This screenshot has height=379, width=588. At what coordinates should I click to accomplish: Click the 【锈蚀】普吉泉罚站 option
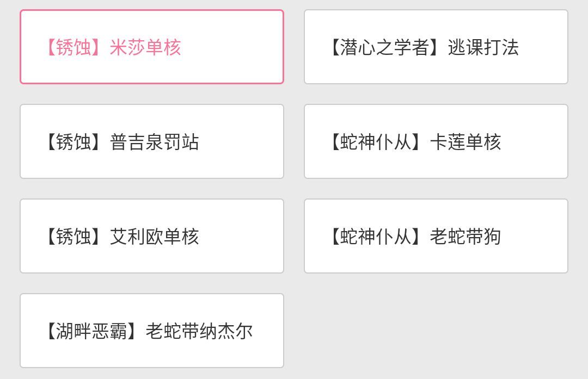[151, 141]
